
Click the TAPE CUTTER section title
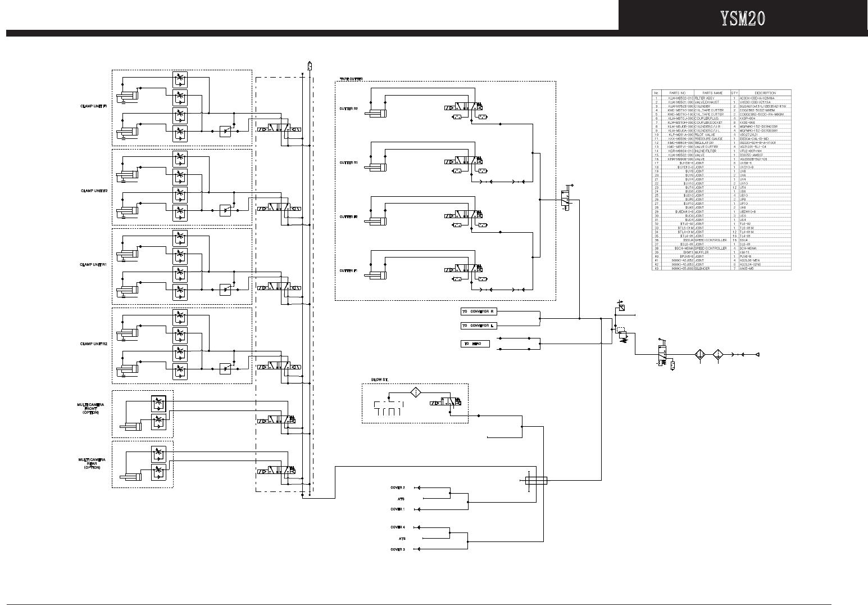[x=351, y=79]
